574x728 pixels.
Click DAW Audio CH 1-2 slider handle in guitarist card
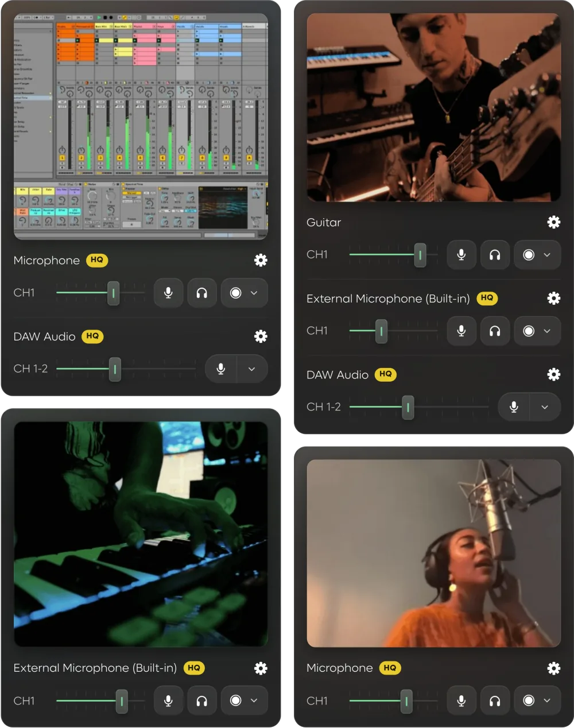pos(408,407)
